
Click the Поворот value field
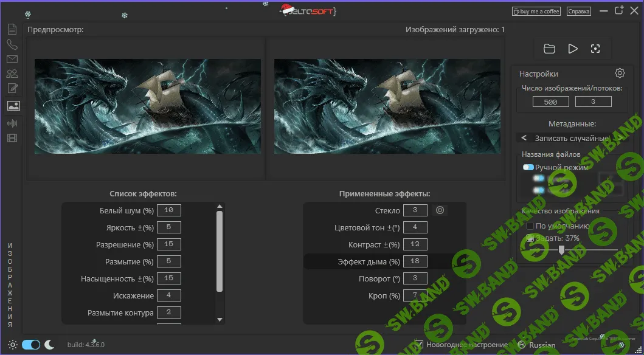pos(415,278)
